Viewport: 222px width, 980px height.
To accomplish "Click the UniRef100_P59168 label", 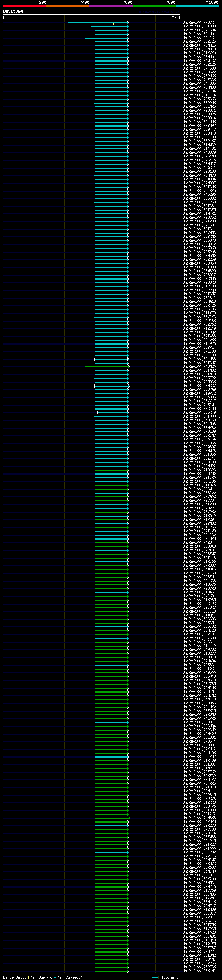I will click(x=199, y=420).
